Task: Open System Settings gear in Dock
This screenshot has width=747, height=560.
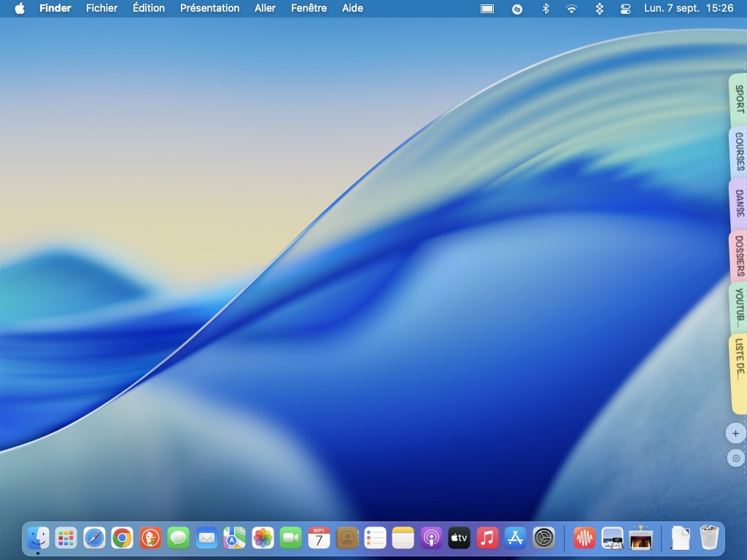Action: pyautogui.click(x=543, y=539)
